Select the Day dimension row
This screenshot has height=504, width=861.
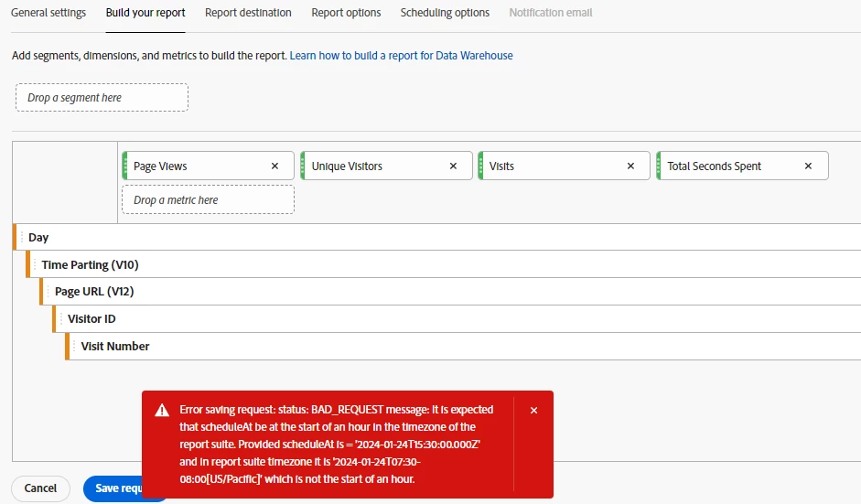pos(437,237)
